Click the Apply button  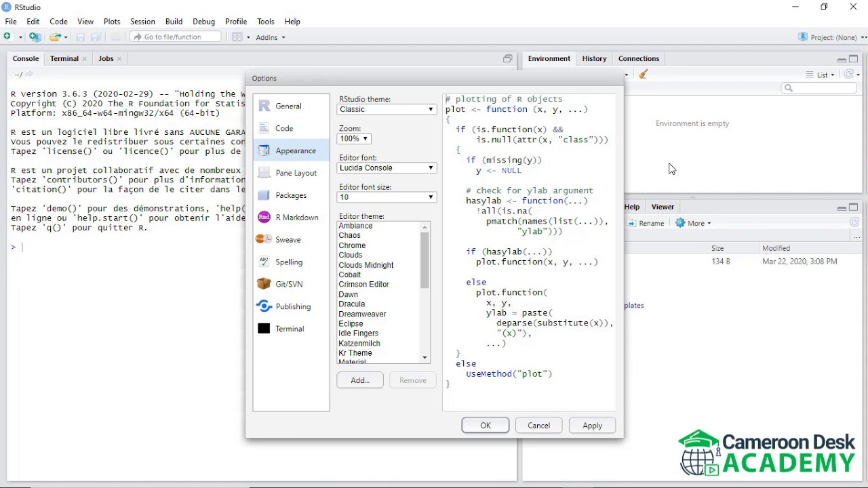pos(592,426)
